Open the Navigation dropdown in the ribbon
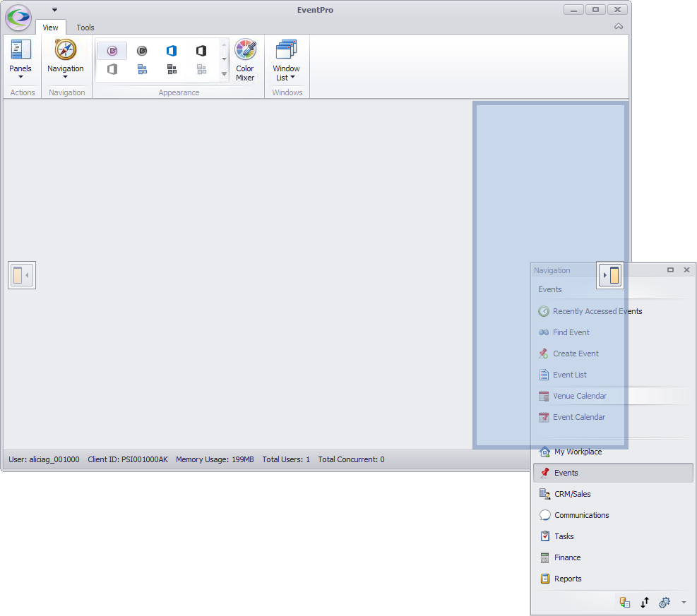 point(66,61)
